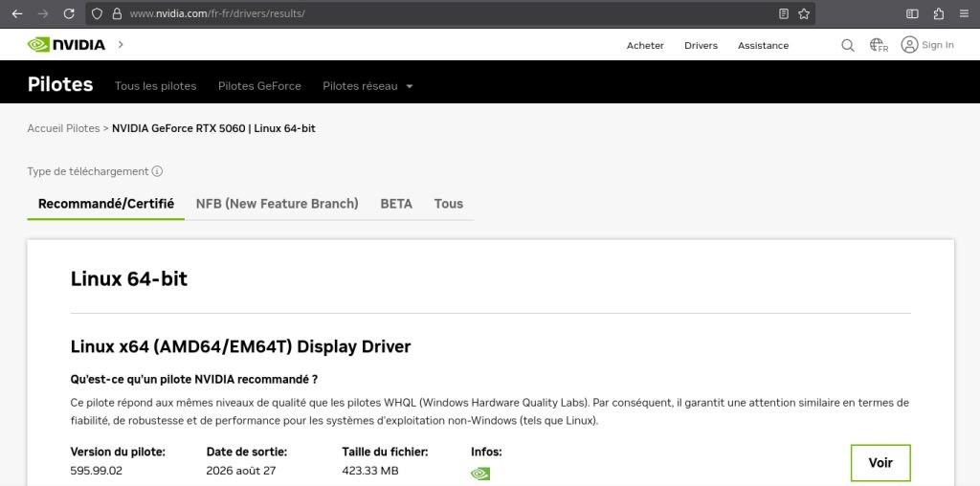Click the Type de téléchargement label
This screenshot has width=980, height=486.
(88, 171)
